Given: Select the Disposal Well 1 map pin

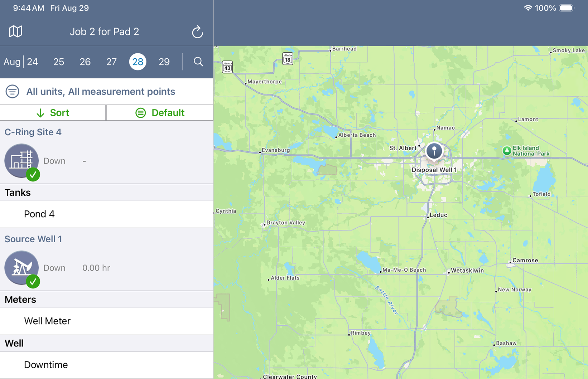Looking at the screenshot, I should click(434, 151).
